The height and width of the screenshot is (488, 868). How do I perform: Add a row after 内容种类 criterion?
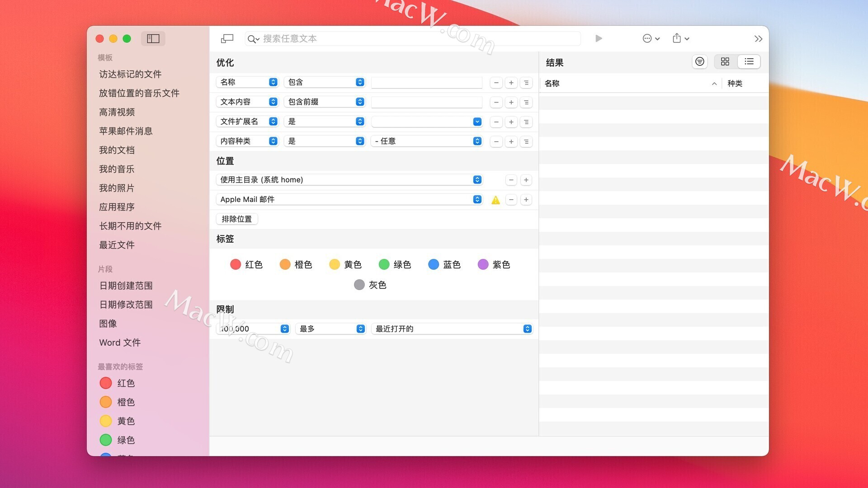click(511, 141)
